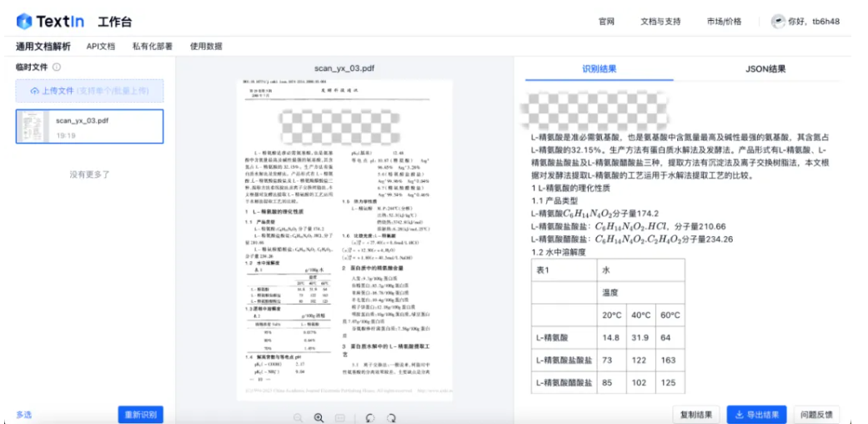Click the 复制结果 button
This screenshot has height=424, width=868.
coord(696,415)
